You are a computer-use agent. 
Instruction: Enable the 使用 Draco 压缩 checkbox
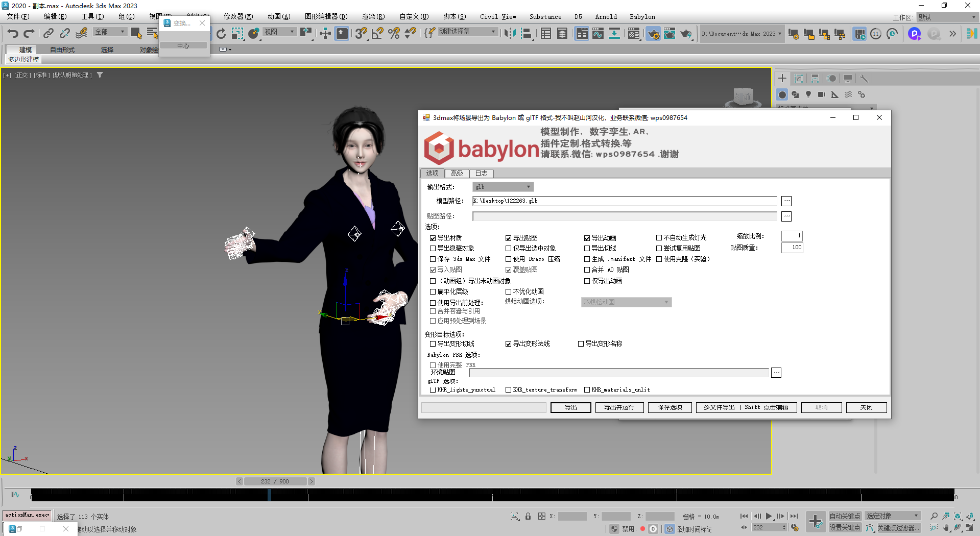[508, 259]
